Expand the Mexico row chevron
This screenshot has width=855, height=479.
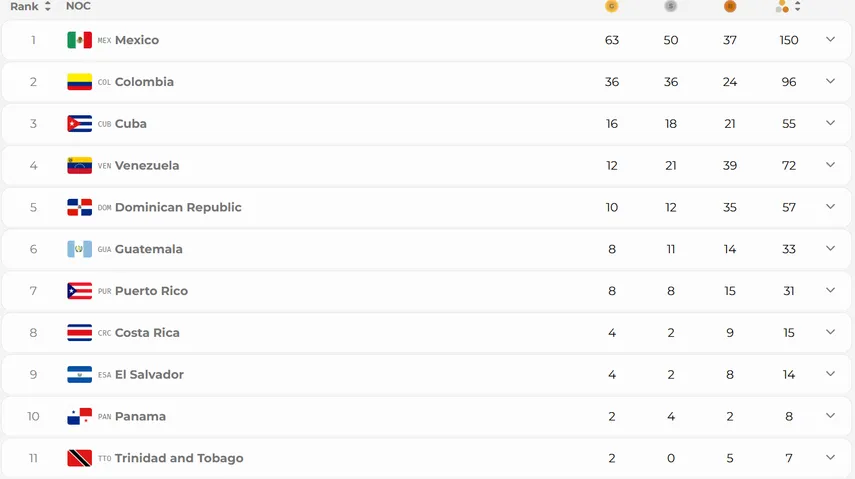[830, 39]
